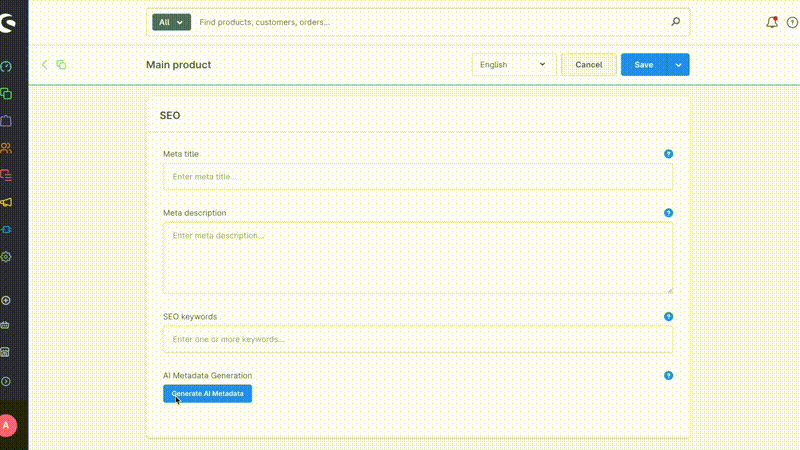The image size is (800, 450).
Task: Show Meta title help tooltip
Action: click(x=668, y=154)
